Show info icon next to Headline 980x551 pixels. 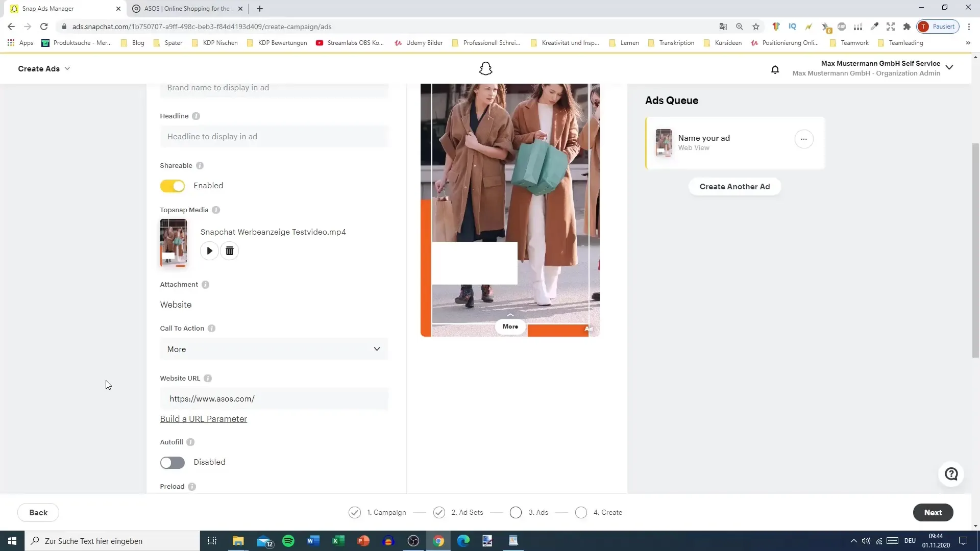coord(196,116)
